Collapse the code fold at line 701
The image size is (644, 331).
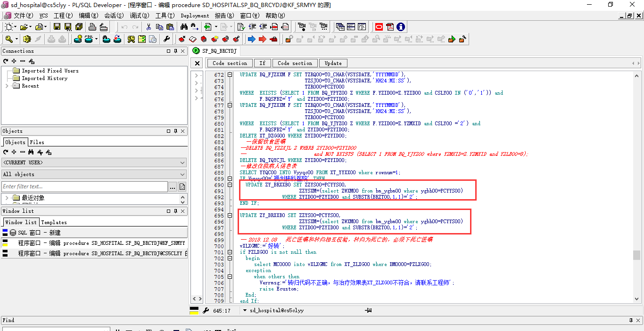pyautogui.click(x=230, y=252)
